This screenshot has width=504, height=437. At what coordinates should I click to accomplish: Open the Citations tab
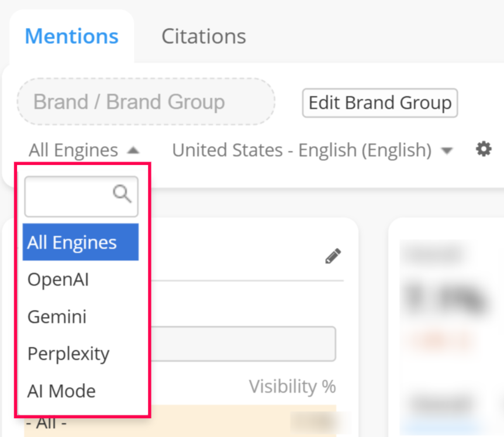(x=203, y=36)
